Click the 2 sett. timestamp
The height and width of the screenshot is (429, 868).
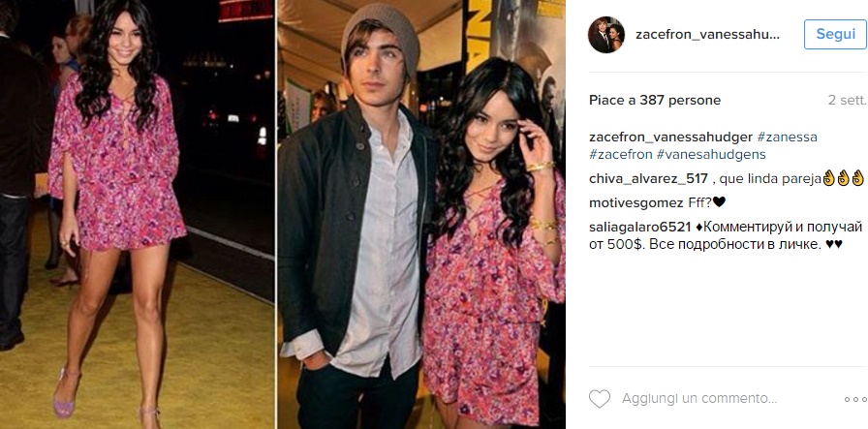pyautogui.click(x=847, y=100)
